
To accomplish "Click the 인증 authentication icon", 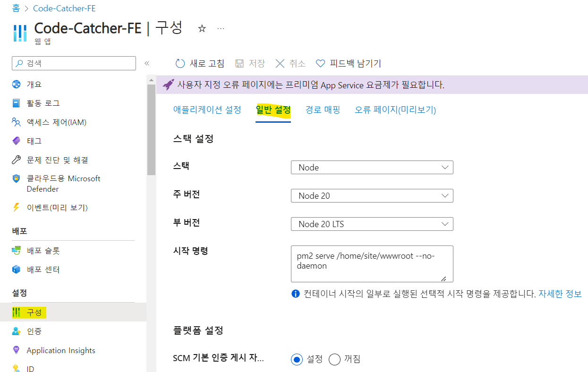I will click(17, 331).
